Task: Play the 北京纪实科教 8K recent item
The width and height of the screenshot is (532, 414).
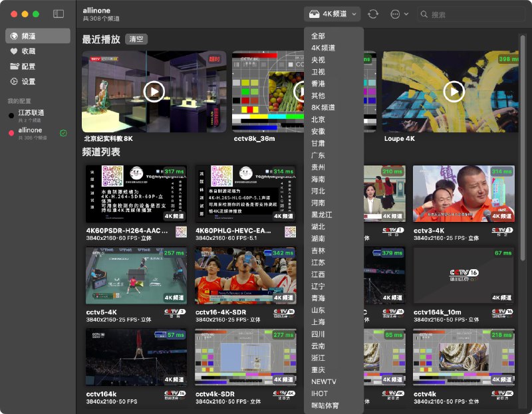Action: click(x=154, y=92)
